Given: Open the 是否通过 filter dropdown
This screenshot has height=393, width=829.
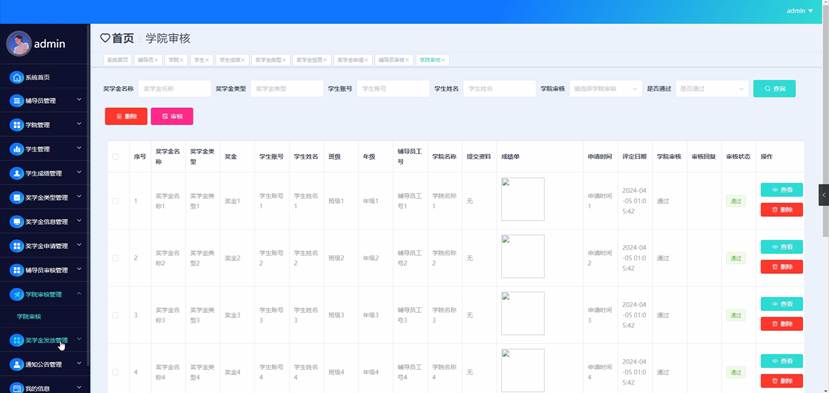Looking at the screenshot, I should point(712,89).
